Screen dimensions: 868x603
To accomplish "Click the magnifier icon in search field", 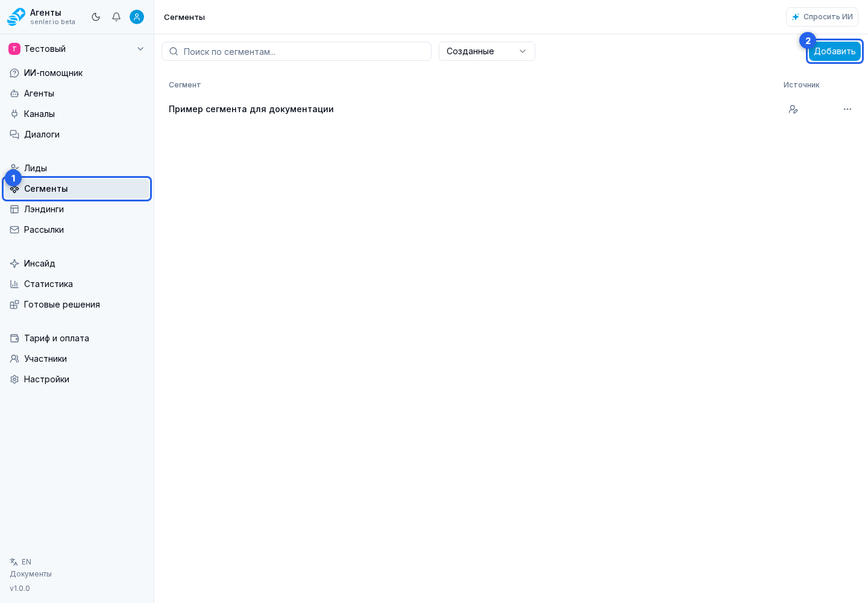I will point(174,51).
